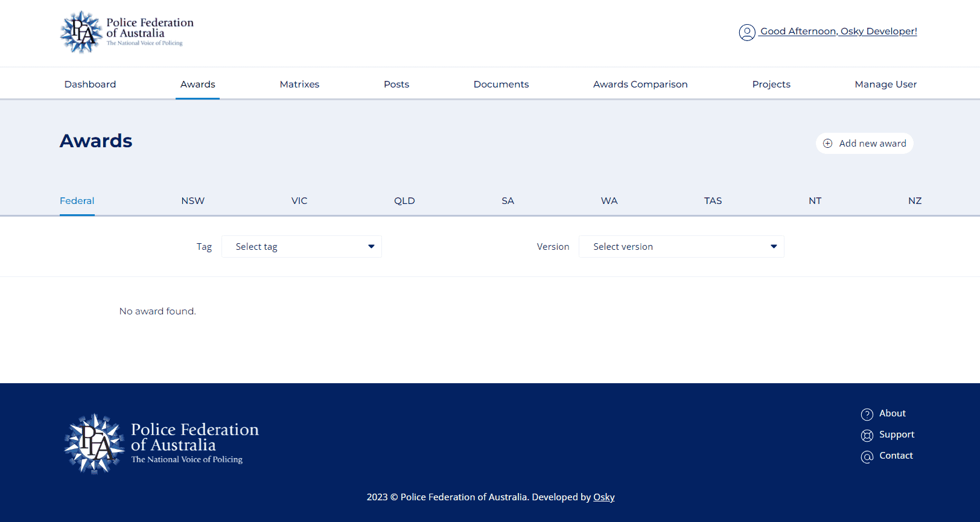Click the plus icon for adding award
Viewport: 980px width, 522px height.
coord(828,144)
